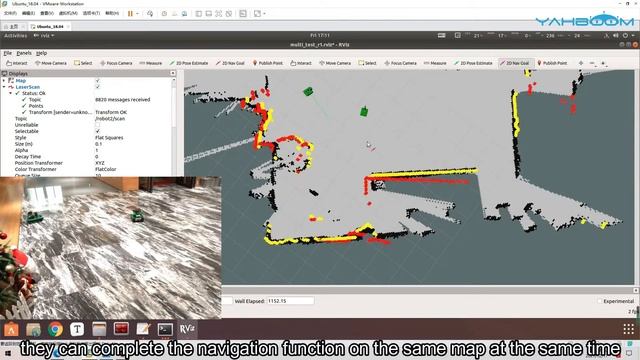Toggle the LaserScan display checkbox

pyautogui.click(x=98, y=87)
